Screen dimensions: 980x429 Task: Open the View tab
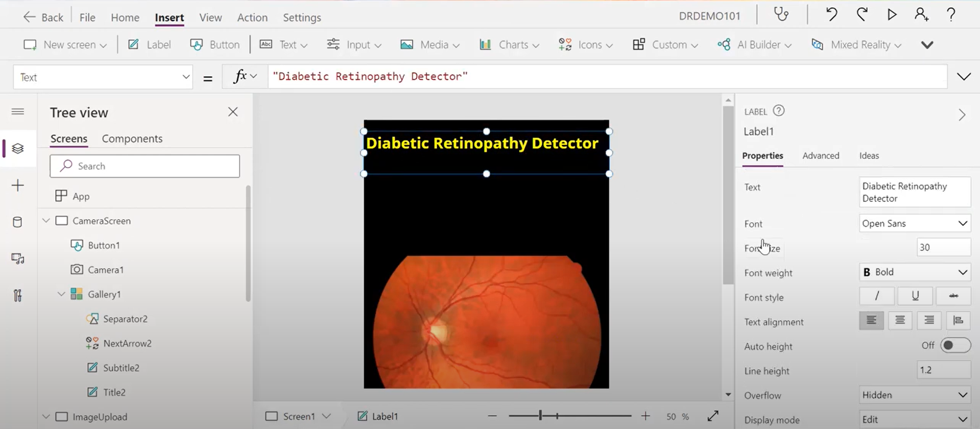click(210, 17)
